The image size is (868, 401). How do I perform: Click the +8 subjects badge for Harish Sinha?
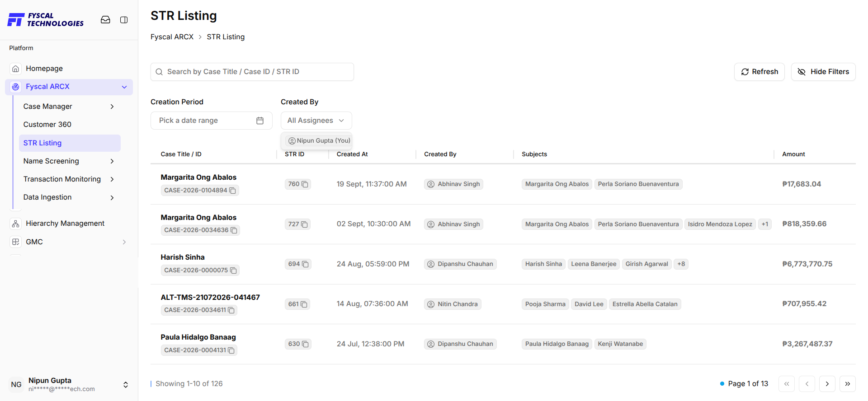pyautogui.click(x=681, y=264)
